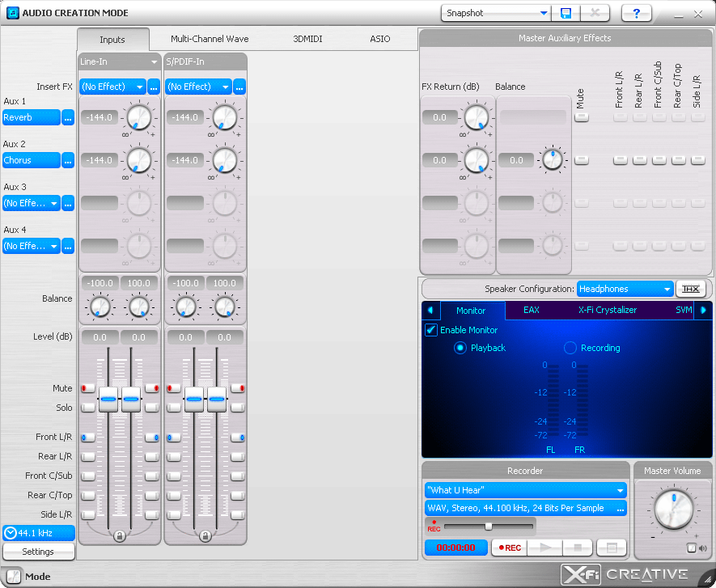716x588 pixels.
Task: Click the link lock icon under Line-In faders
Action: click(120, 535)
